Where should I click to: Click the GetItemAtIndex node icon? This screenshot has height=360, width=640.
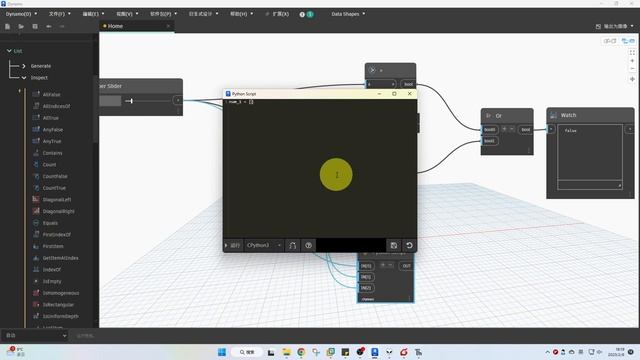tap(36, 258)
